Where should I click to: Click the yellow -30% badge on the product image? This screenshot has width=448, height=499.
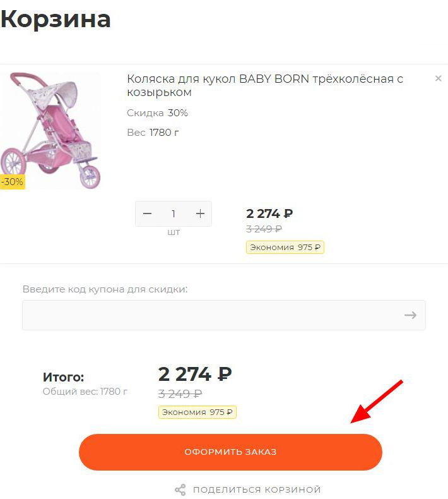click(12, 182)
